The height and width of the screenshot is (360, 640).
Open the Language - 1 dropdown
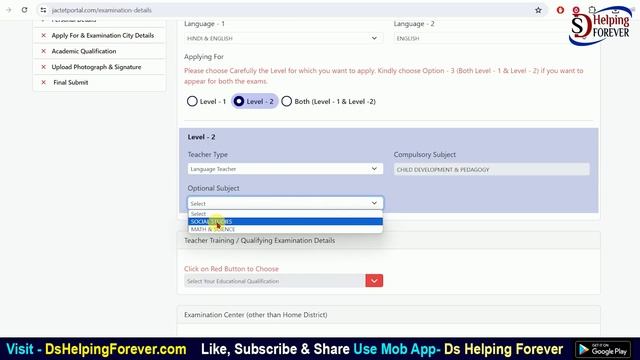click(283, 38)
